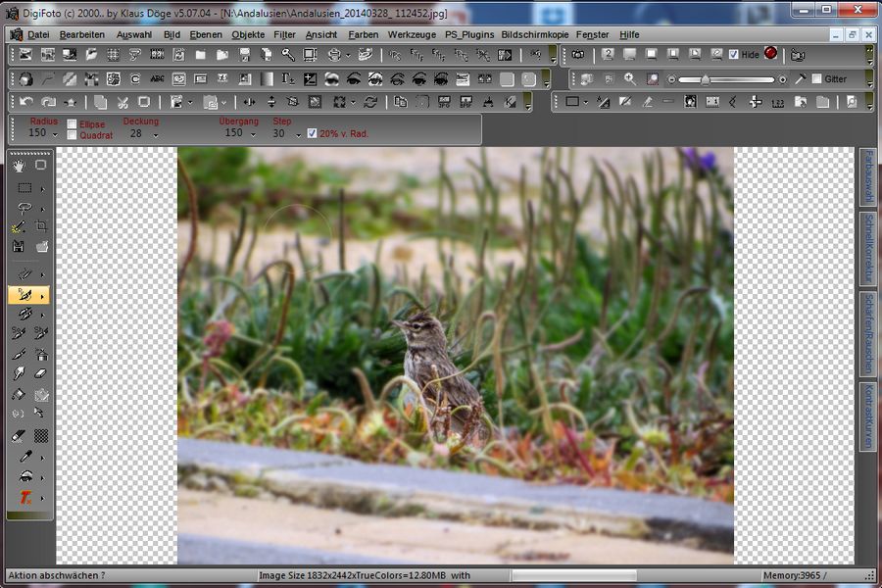This screenshot has height=588, width=882.
Task: Open the Werkzeuge menu
Action: pos(412,34)
